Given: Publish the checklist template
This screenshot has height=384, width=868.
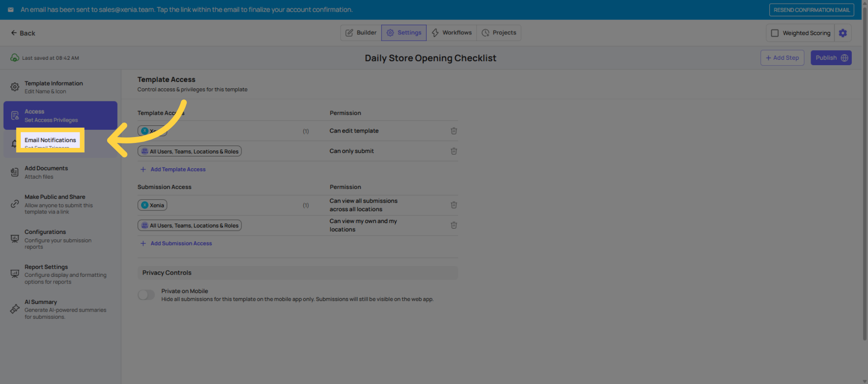Looking at the screenshot, I should pos(831,57).
